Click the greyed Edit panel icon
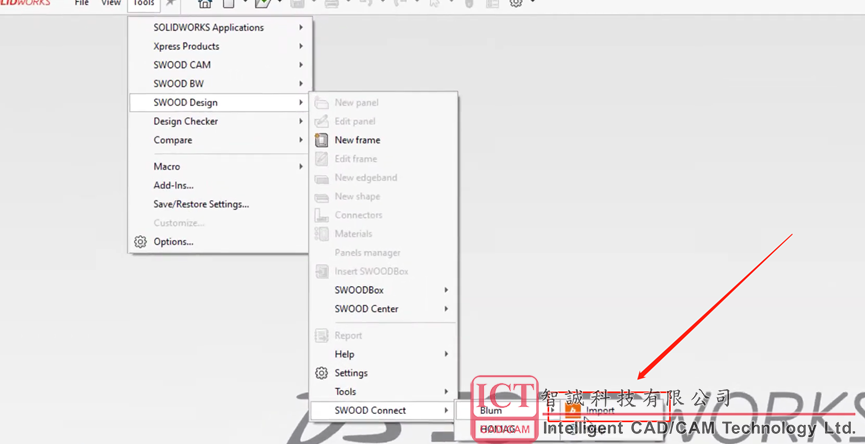 321,121
